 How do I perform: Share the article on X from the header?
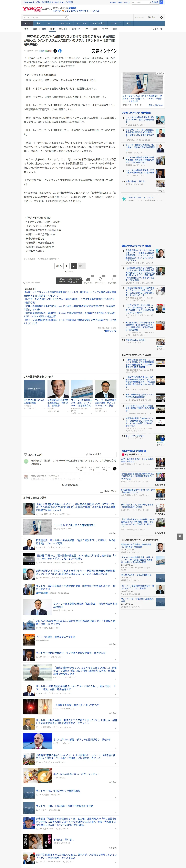click(55, 51)
